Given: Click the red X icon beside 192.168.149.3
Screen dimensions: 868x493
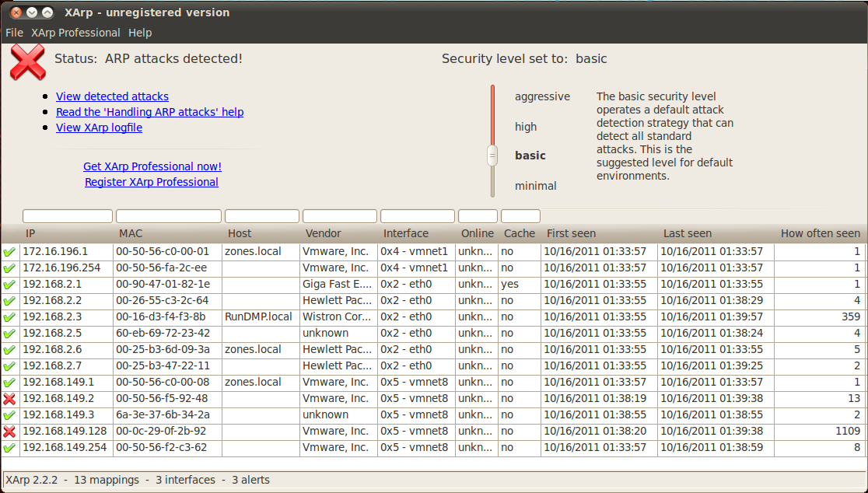Looking at the screenshot, I should (x=10, y=414).
